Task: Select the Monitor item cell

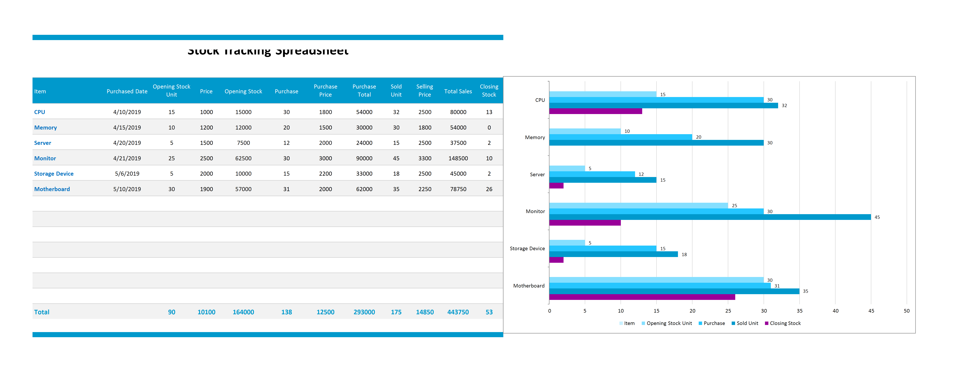Action: pyautogui.click(x=45, y=158)
